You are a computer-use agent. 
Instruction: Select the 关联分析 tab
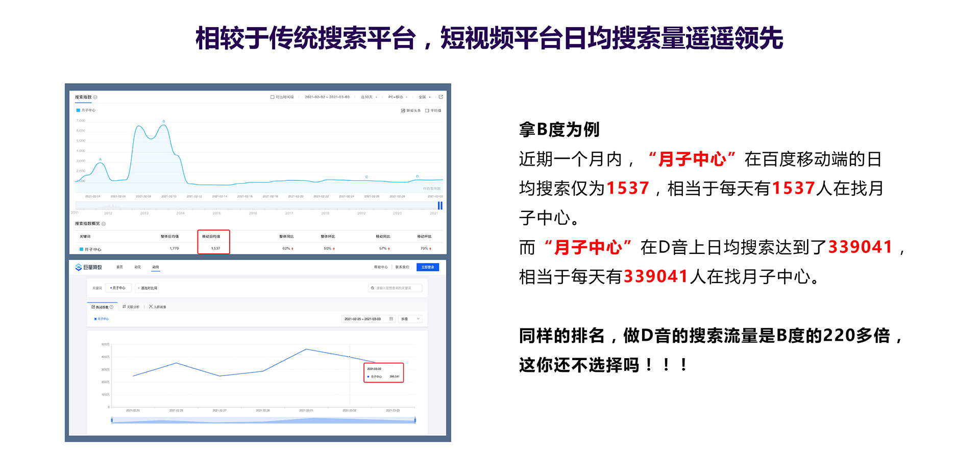pyautogui.click(x=131, y=307)
